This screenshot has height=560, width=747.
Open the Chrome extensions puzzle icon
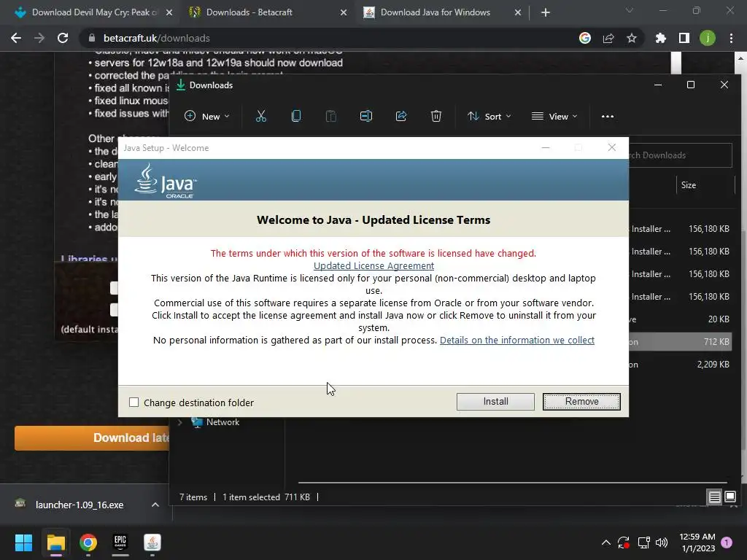coord(661,38)
